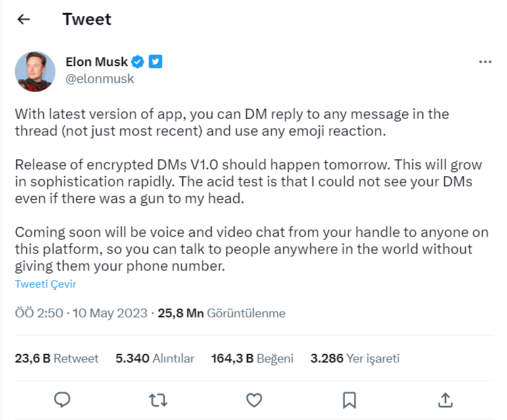Go back using the left arrow icon
Screen dimensions: 507x420
[x=23, y=20]
